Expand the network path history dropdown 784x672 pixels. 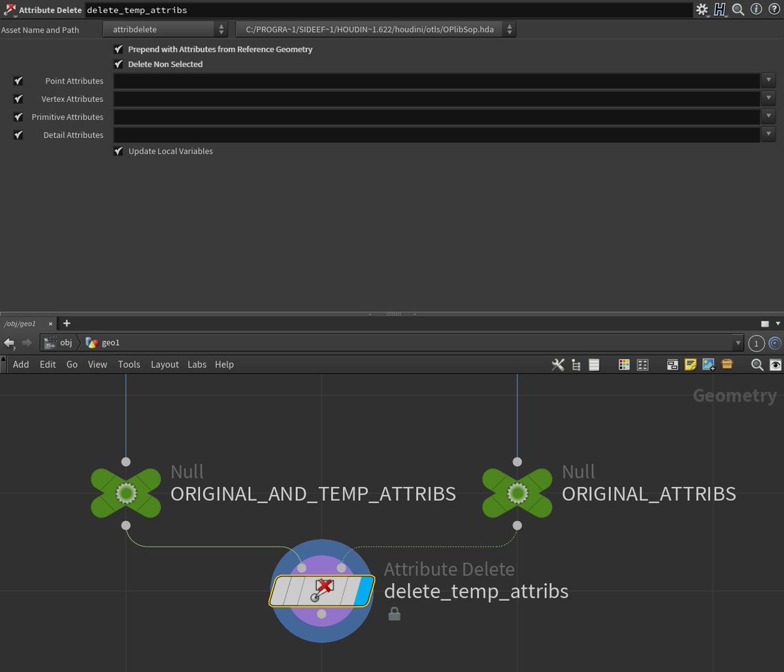(x=738, y=343)
